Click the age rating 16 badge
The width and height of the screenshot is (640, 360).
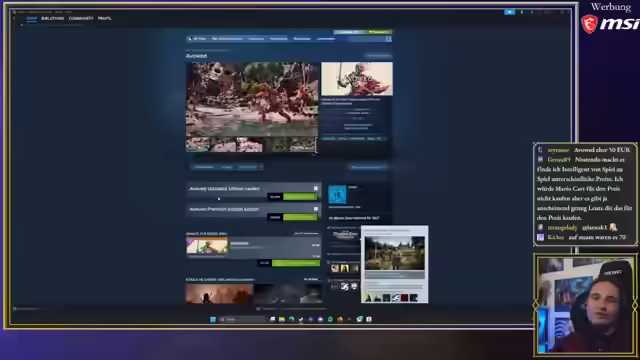click(x=337, y=194)
